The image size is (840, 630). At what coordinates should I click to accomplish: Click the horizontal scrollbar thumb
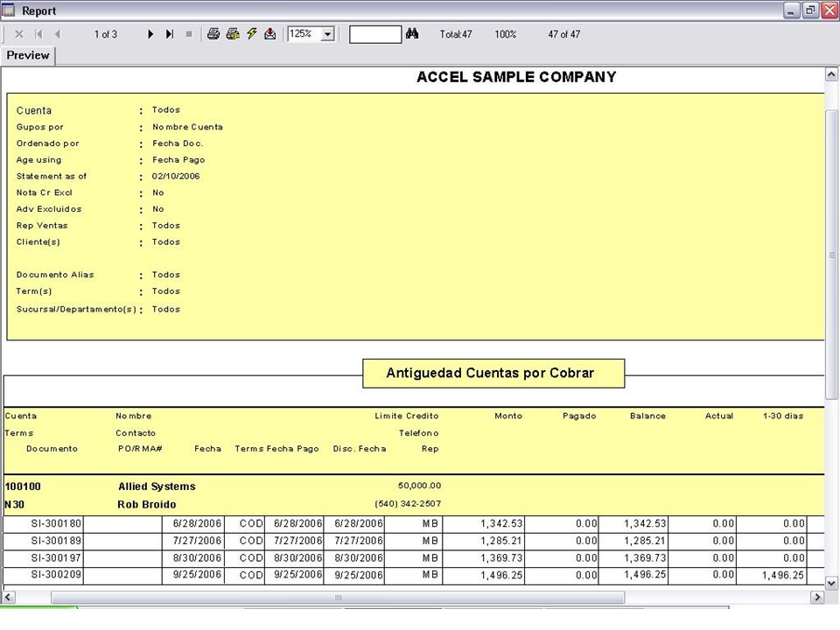pos(338,597)
